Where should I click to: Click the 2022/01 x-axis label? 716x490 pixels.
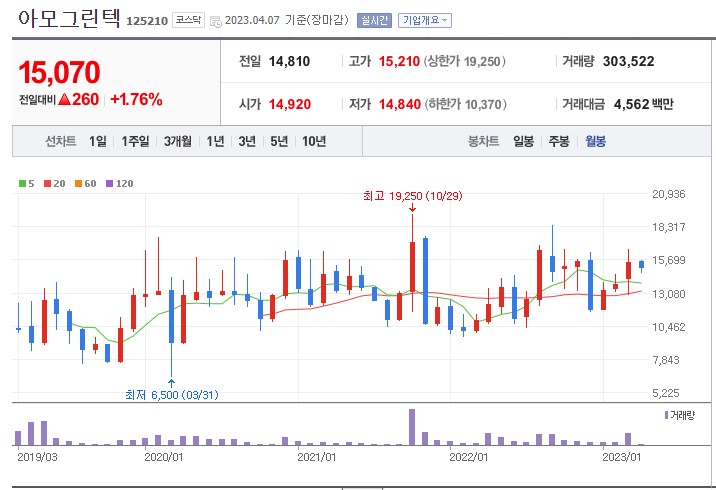click(469, 457)
